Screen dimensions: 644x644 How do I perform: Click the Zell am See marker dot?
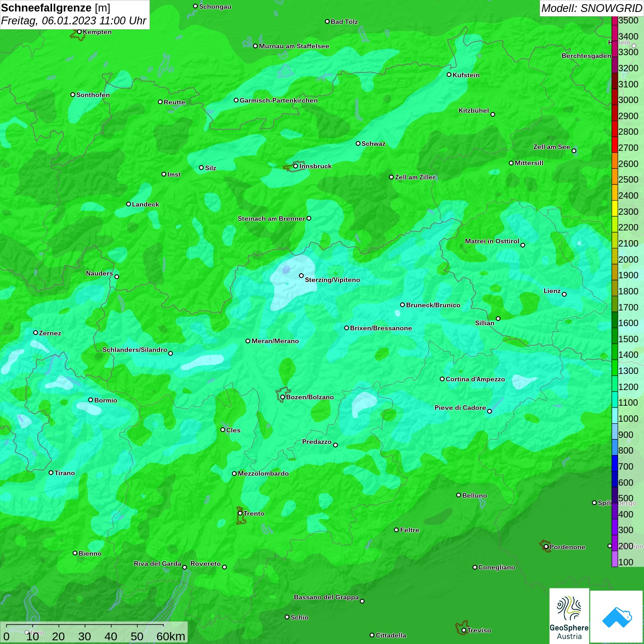[x=574, y=150]
